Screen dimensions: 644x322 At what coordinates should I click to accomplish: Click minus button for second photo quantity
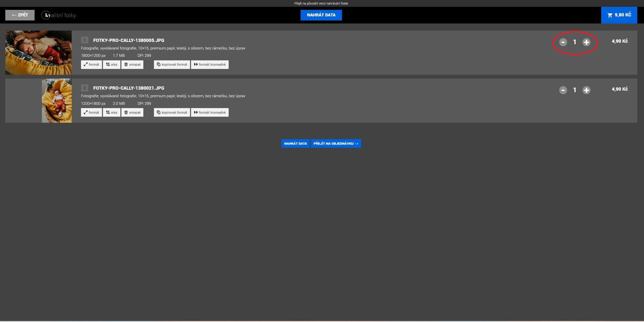coord(563,90)
